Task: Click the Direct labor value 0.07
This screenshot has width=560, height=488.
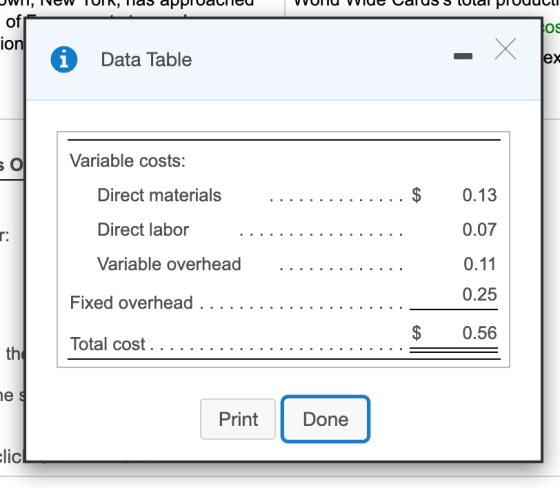Action: (x=479, y=229)
